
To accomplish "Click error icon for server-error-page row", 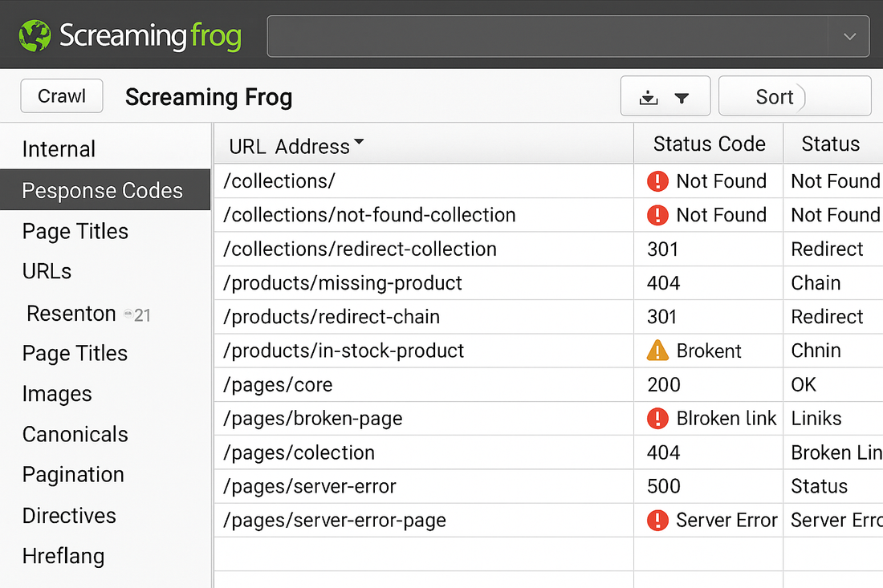I will [x=657, y=520].
